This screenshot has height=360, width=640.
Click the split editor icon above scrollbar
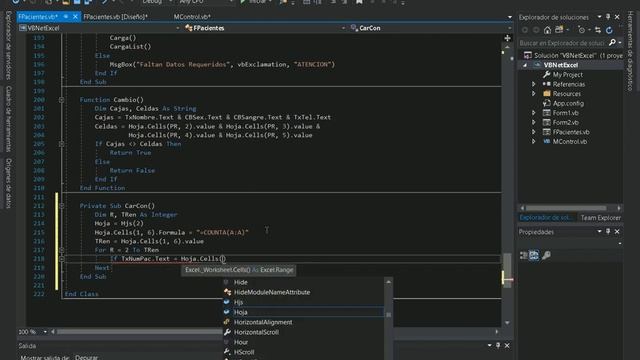[507, 38]
